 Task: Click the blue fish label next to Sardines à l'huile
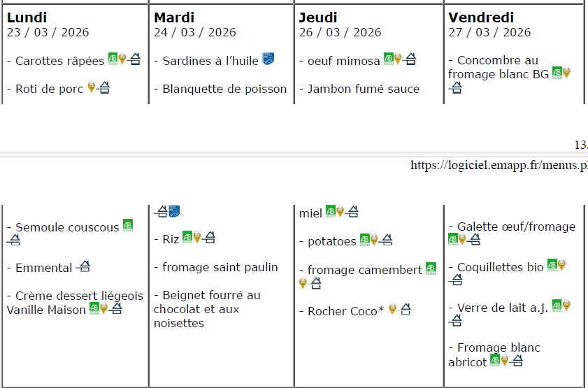pyautogui.click(x=268, y=59)
